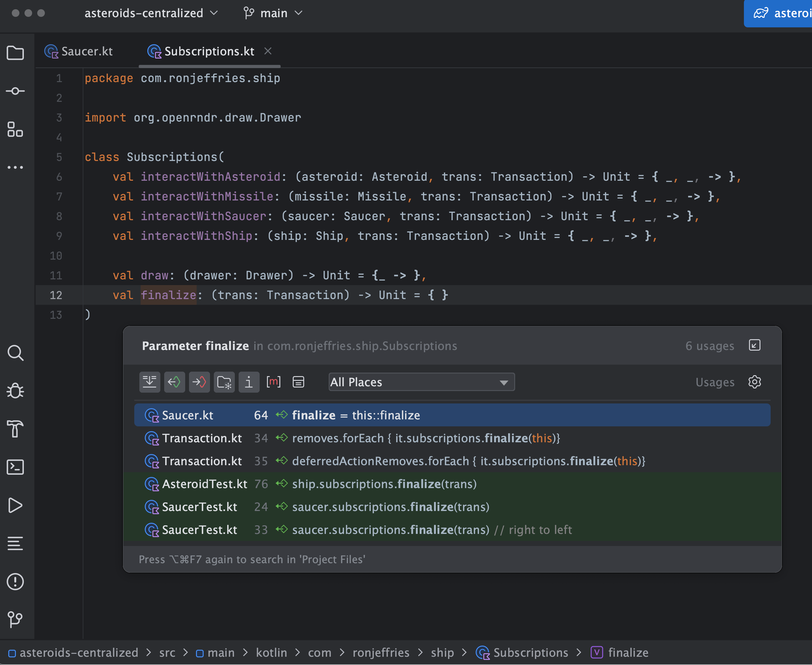Screen dimensions: 812x665
Task: Toggle group by directory structure
Action: (x=224, y=382)
